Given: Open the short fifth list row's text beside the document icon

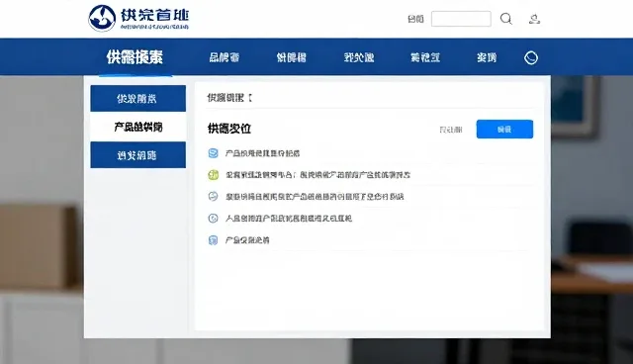Looking at the screenshot, I should pyautogui.click(x=247, y=240).
